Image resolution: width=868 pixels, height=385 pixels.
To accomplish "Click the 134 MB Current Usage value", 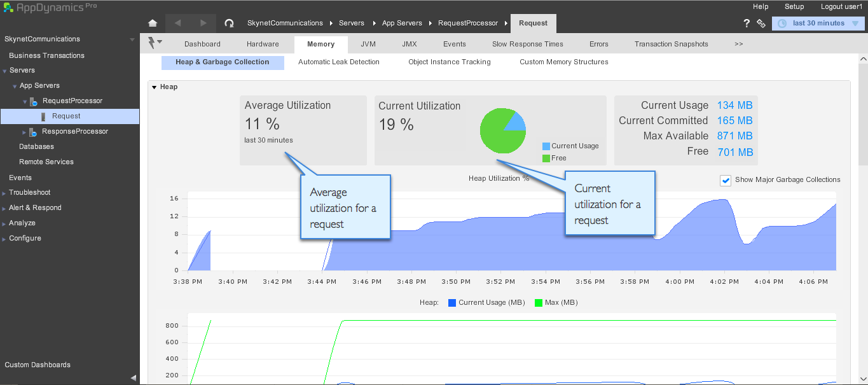I will tap(735, 106).
